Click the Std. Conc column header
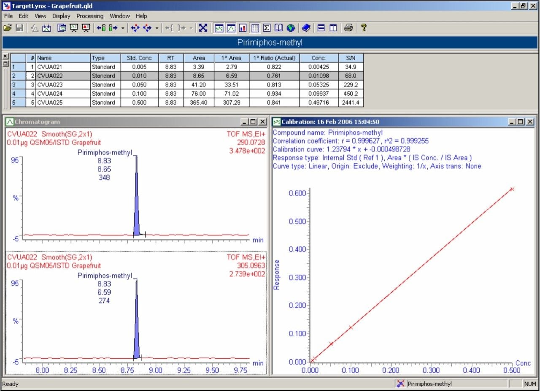This screenshot has height=392, width=540. click(139, 58)
